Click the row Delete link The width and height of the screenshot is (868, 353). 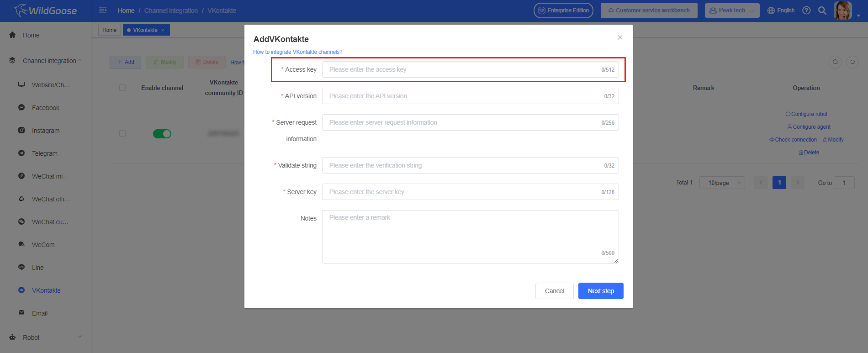[809, 153]
